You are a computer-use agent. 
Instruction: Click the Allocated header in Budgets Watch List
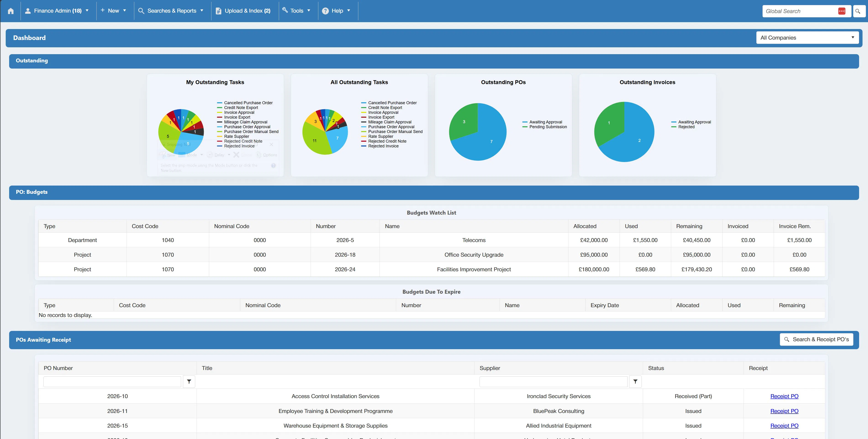pyautogui.click(x=585, y=226)
